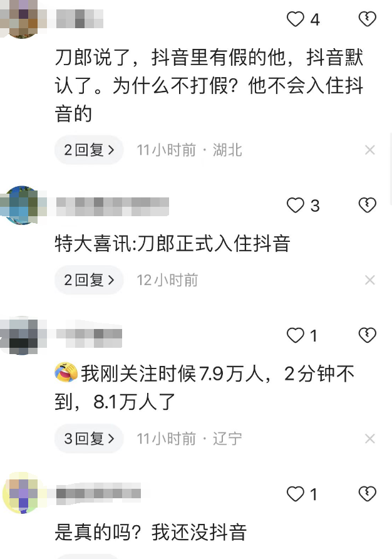Like the comment about 刀郎说了 with 4 likes

tap(296, 19)
